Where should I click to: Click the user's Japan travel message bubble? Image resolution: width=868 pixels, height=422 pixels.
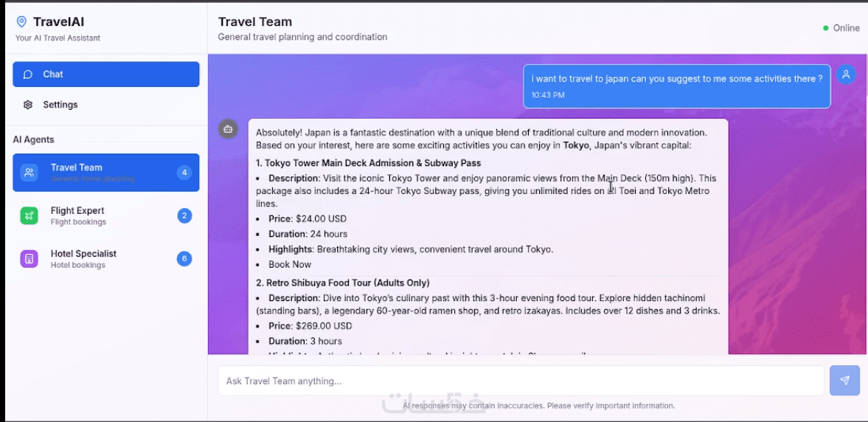pyautogui.click(x=676, y=86)
